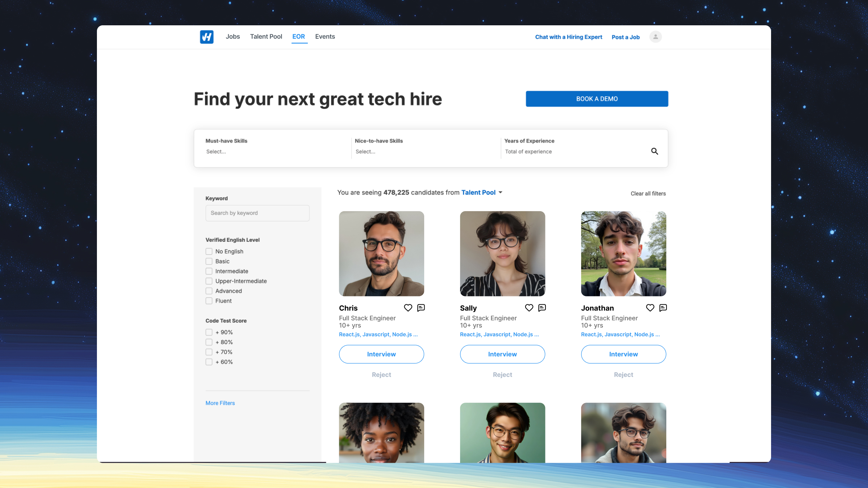Screen dimensions: 868x488
Task: Open message icon for Jonathan
Action: click(x=663, y=308)
